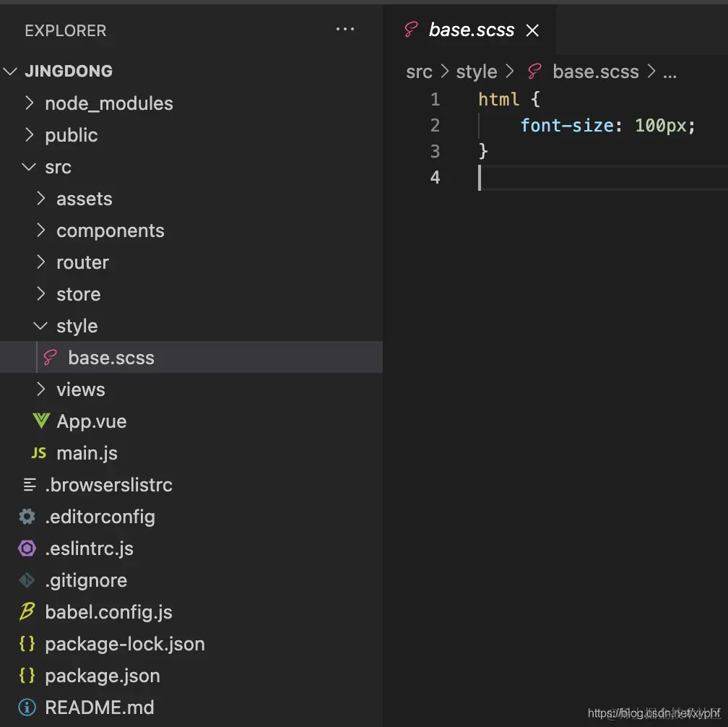Click the gear icon beside .editorconfig
The height and width of the screenshot is (727, 728).
pos(27,517)
